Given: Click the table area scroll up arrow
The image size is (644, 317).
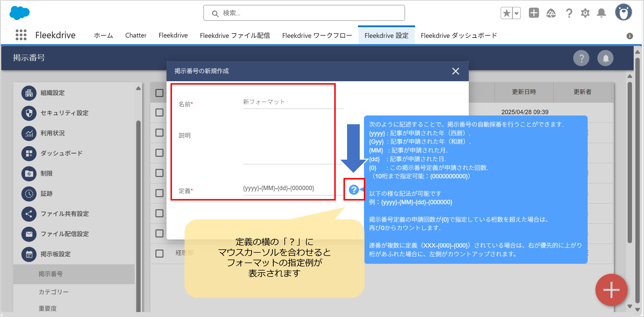Looking at the screenshot, I should click(x=630, y=76).
